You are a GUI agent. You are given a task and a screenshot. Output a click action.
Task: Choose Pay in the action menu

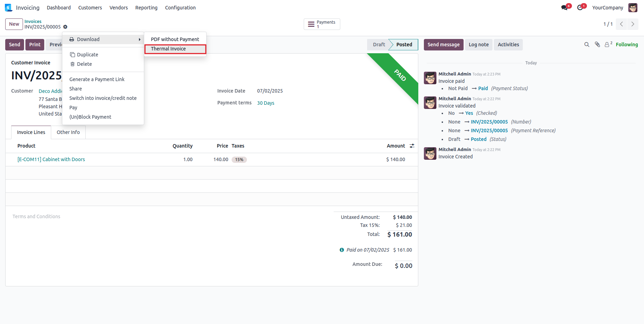pos(103,108)
